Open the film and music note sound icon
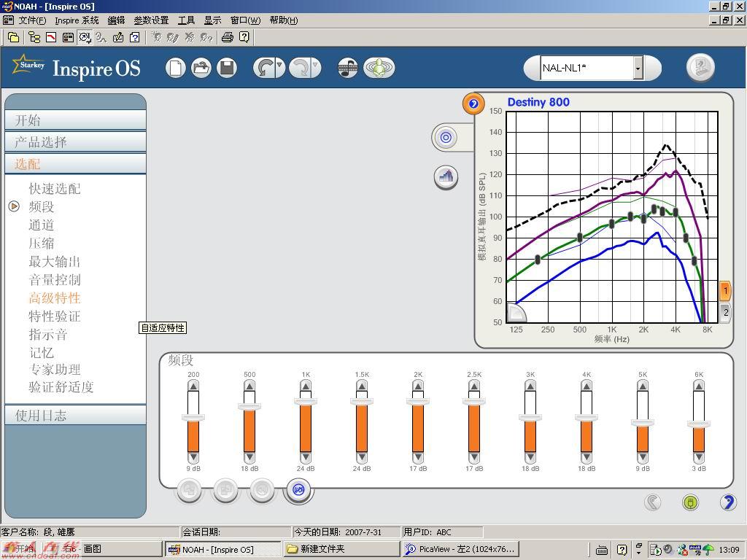 (348, 68)
